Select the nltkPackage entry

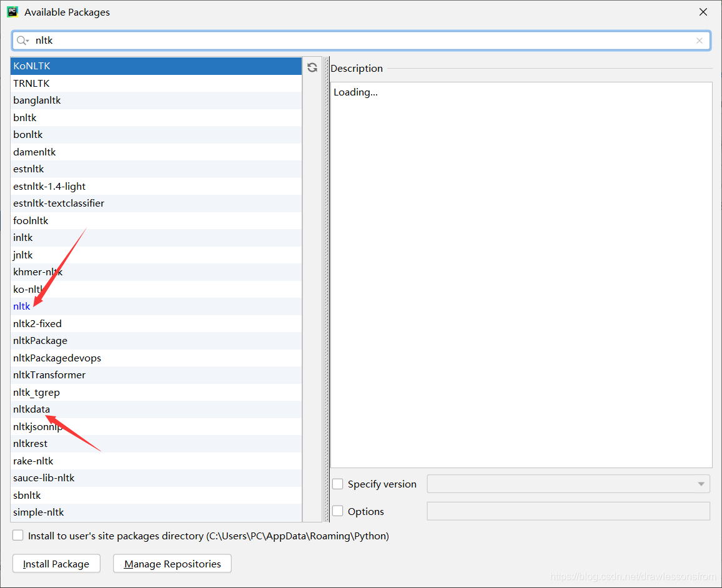click(x=156, y=341)
